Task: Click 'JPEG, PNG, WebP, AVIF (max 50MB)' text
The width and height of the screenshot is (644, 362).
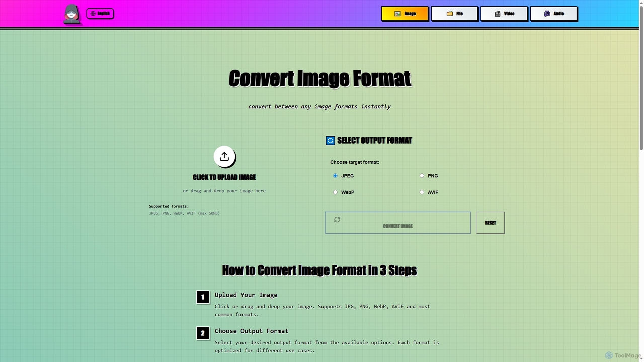Action: (x=184, y=213)
